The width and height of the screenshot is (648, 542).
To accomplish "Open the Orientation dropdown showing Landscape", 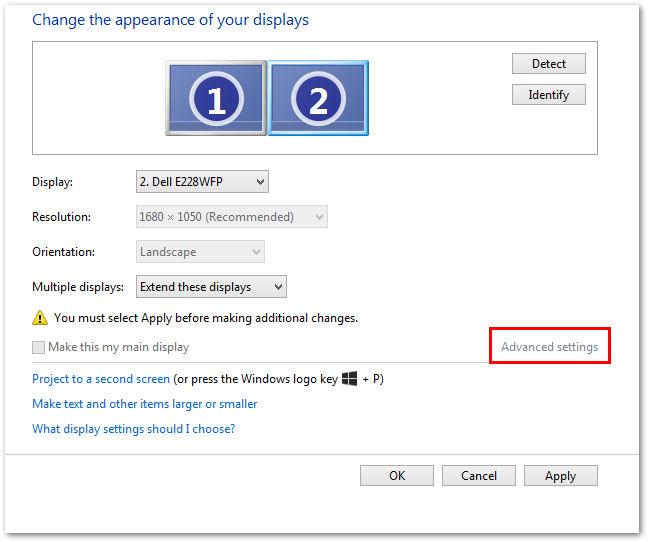I will (200, 252).
